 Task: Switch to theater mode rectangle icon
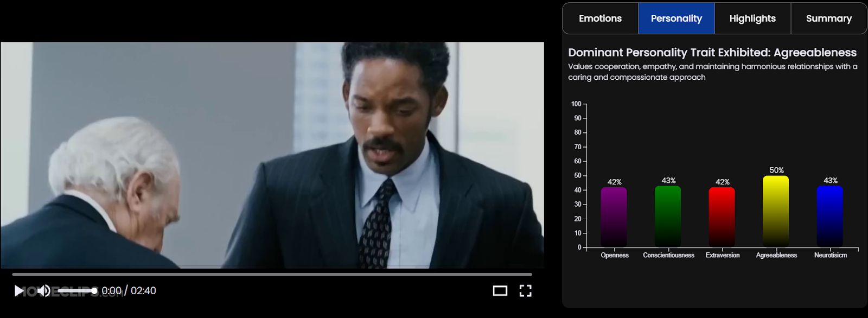(x=500, y=291)
